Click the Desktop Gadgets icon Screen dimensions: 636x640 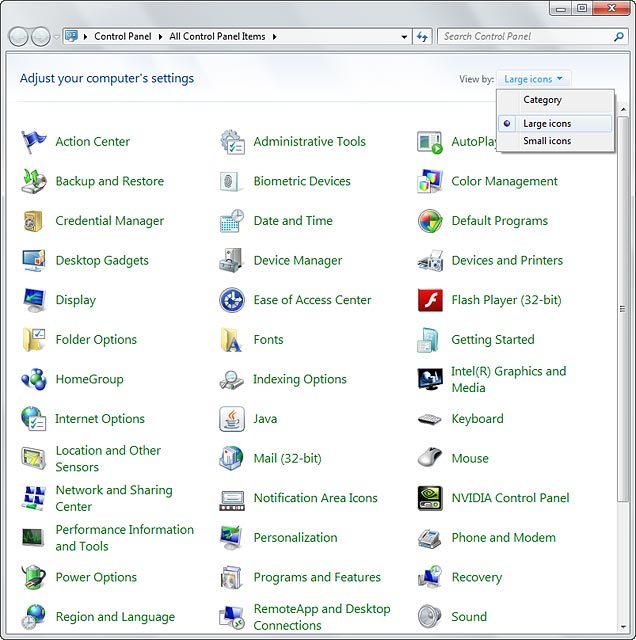(x=33, y=260)
